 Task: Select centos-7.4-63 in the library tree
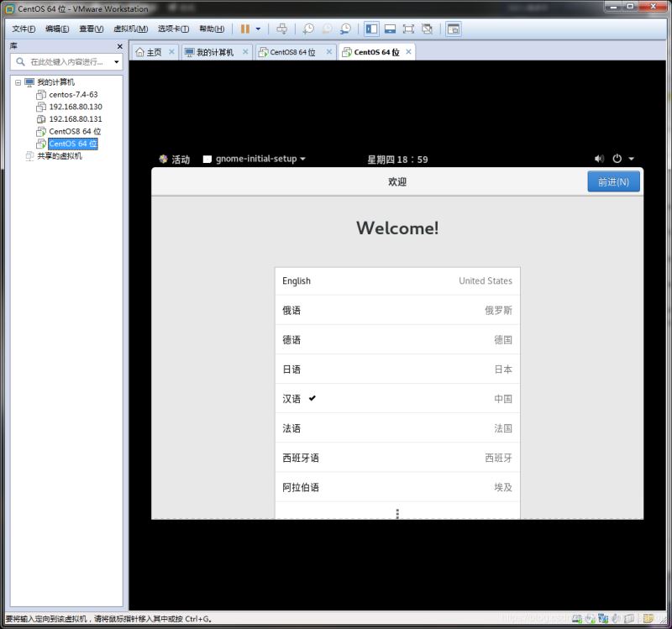(x=73, y=95)
